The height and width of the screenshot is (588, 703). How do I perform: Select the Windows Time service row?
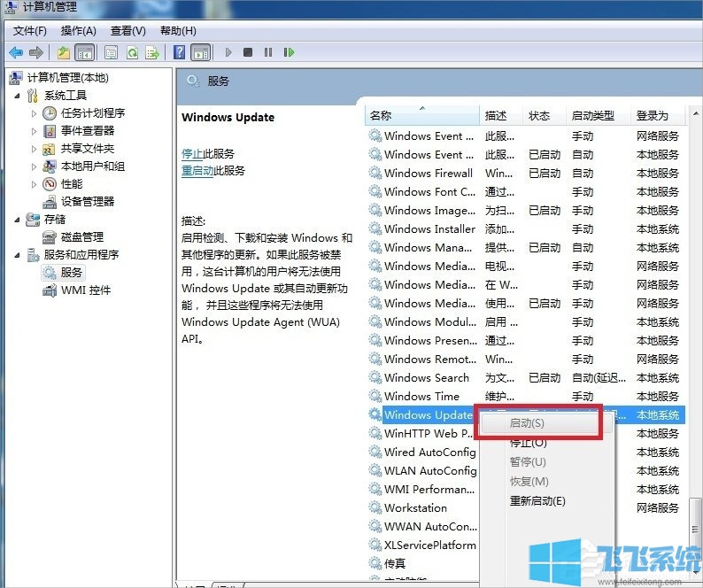point(525,397)
